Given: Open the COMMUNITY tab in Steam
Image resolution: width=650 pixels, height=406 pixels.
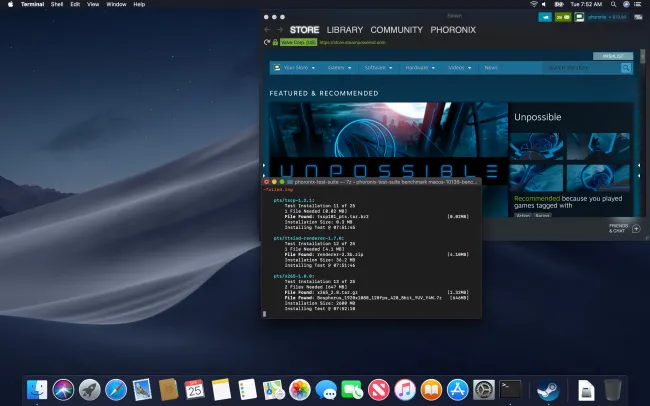Looking at the screenshot, I should click(x=397, y=30).
